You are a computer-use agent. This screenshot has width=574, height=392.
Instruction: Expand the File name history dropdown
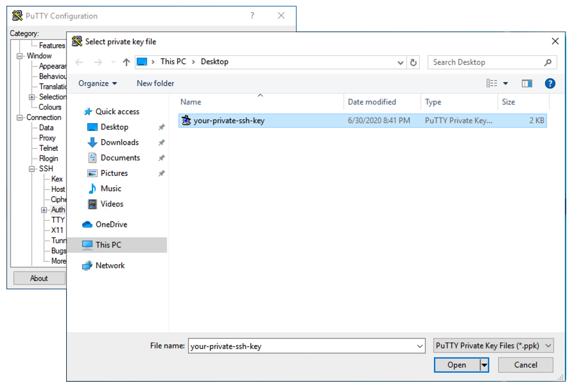point(419,346)
